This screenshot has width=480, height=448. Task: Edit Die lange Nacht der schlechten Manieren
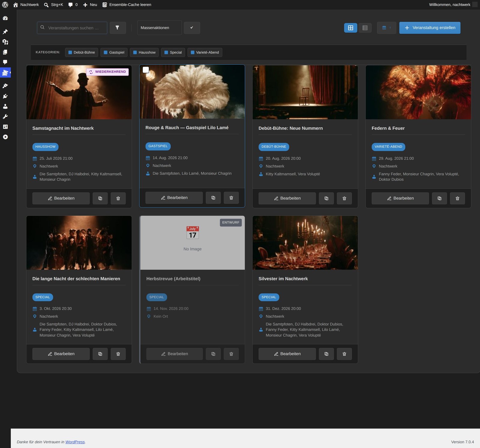pyautogui.click(x=61, y=354)
